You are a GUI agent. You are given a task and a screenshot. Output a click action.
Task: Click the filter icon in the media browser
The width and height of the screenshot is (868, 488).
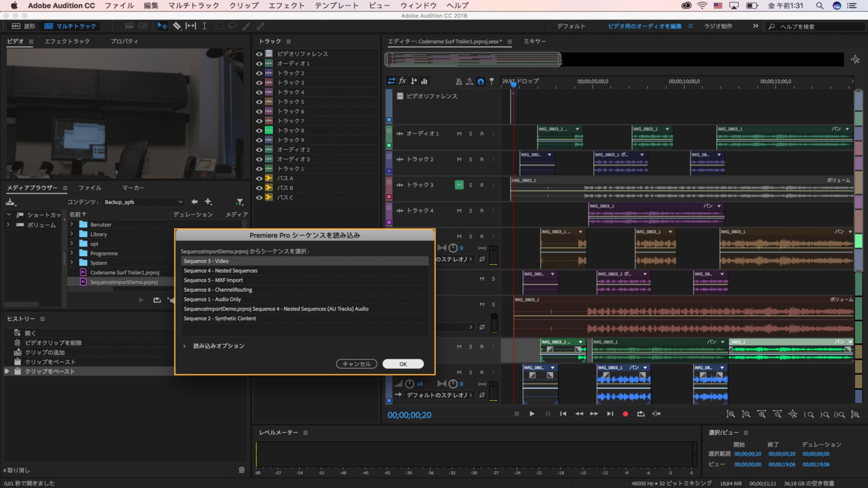[x=240, y=202]
